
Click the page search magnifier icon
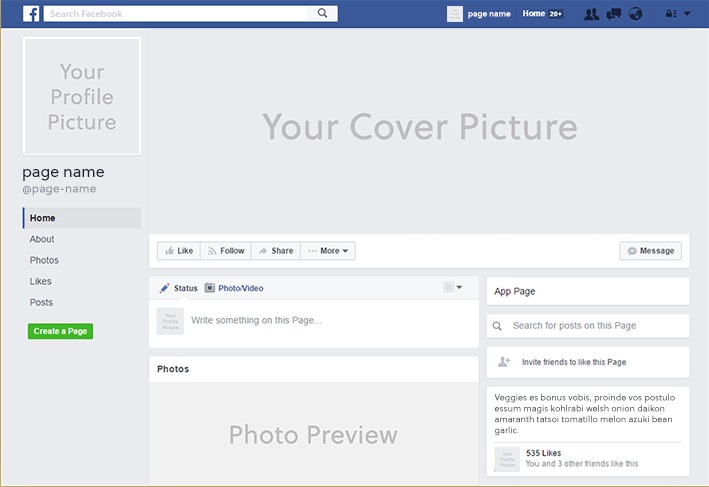[x=497, y=326]
